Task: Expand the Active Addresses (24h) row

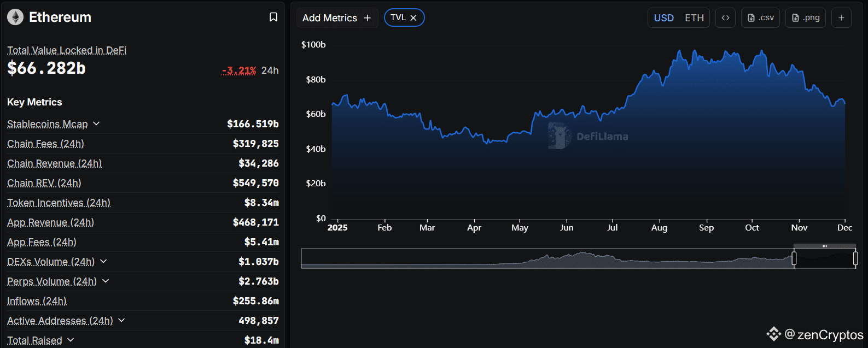Action: click(121, 321)
